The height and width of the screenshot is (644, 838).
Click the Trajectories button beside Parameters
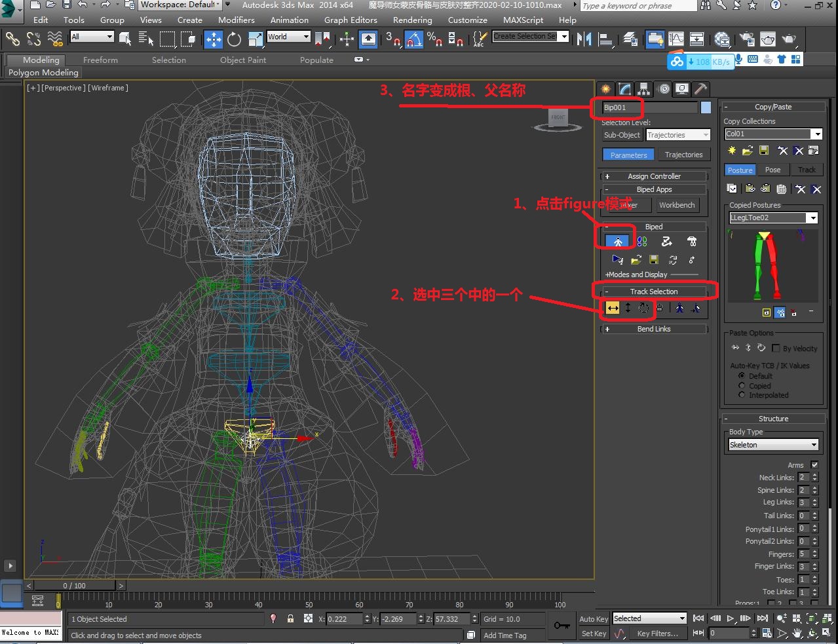683,155
